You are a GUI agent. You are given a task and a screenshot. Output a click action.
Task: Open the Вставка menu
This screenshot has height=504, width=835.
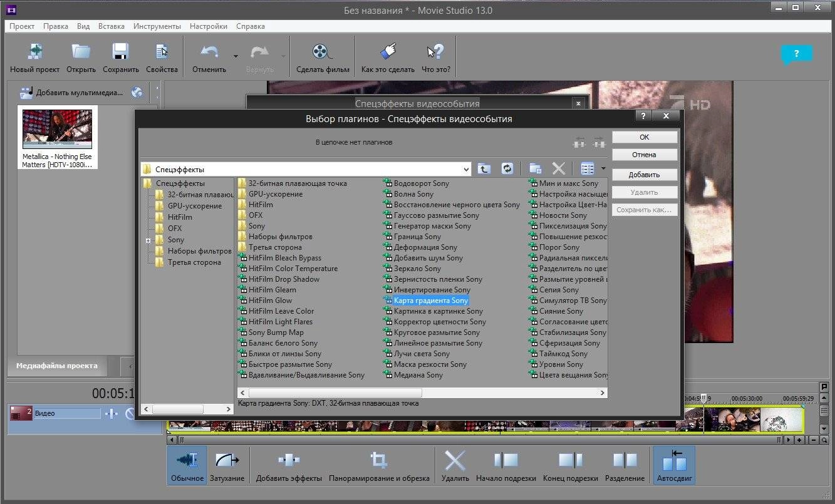point(111,26)
